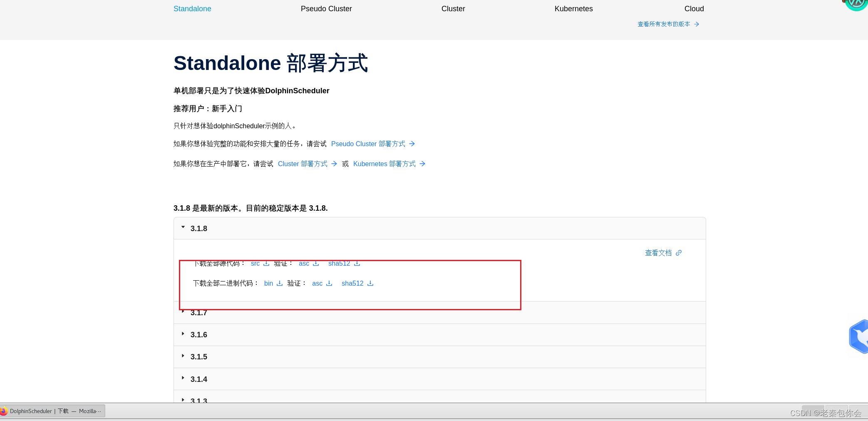Viewport: 868px width, 421px height.
Task: Click the arrow after Pseudo Cluster 部署方式
Action: (x=412, y=144)
